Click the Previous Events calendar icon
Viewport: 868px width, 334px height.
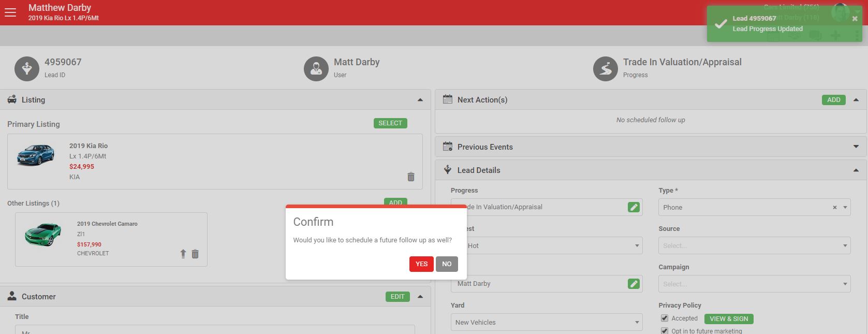[x=448, y=147]
